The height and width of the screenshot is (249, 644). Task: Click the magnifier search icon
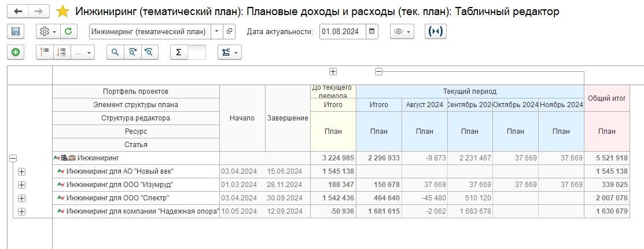[115, 52]
